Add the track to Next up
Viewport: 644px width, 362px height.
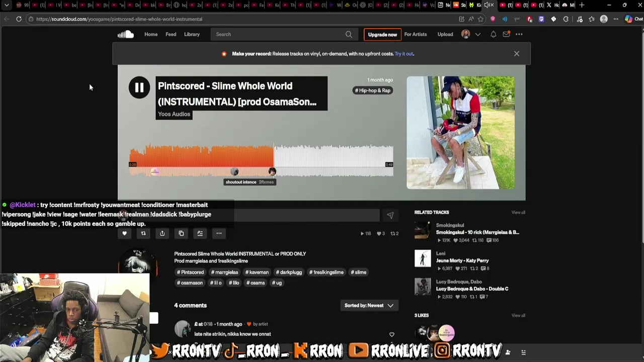click(x=200, y=233)
